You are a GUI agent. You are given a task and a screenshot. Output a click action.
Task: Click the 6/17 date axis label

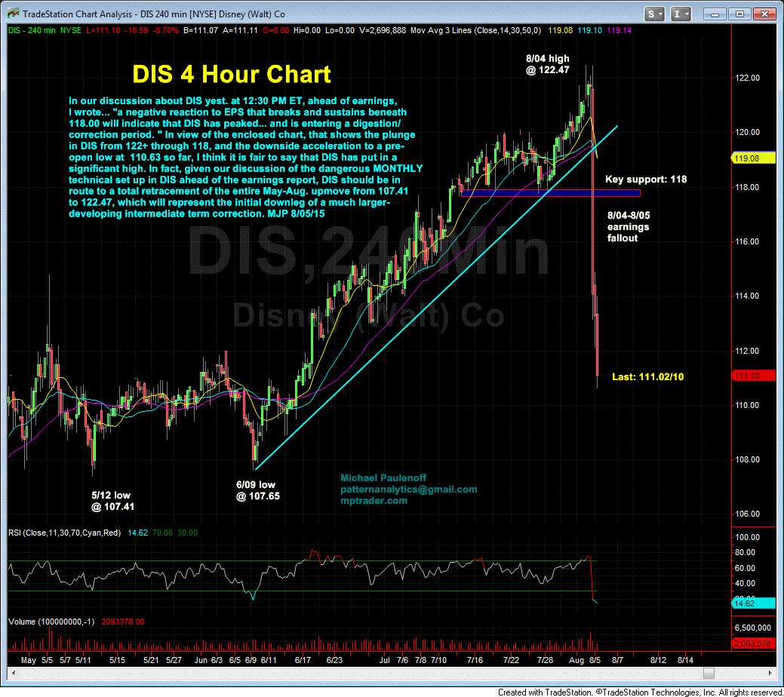tap(303, 660)
